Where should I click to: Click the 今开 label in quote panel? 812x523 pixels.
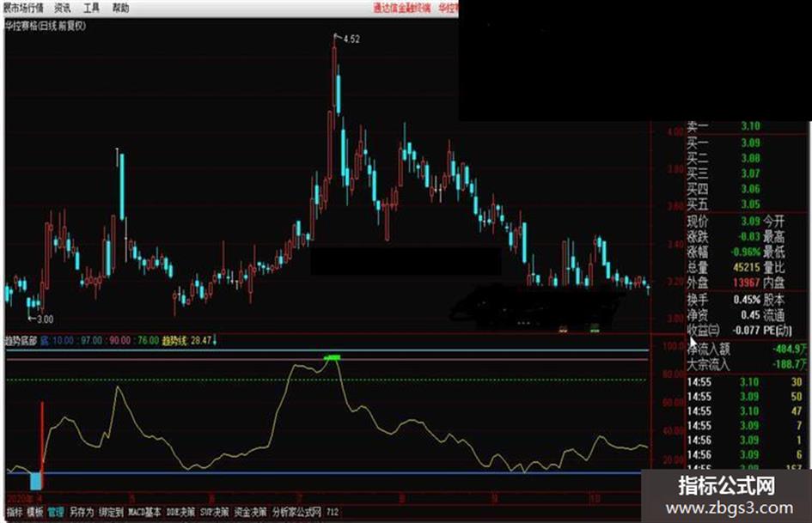774,221
